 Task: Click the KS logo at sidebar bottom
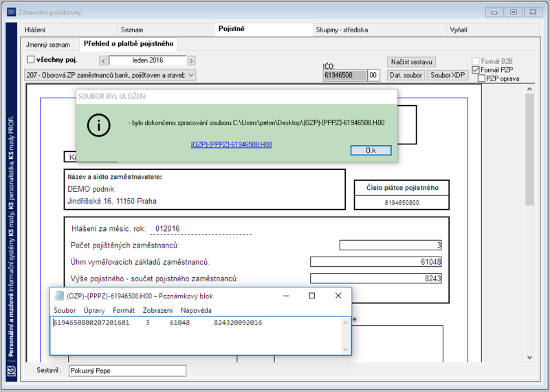pyautogui.click(x=12, y=371)
